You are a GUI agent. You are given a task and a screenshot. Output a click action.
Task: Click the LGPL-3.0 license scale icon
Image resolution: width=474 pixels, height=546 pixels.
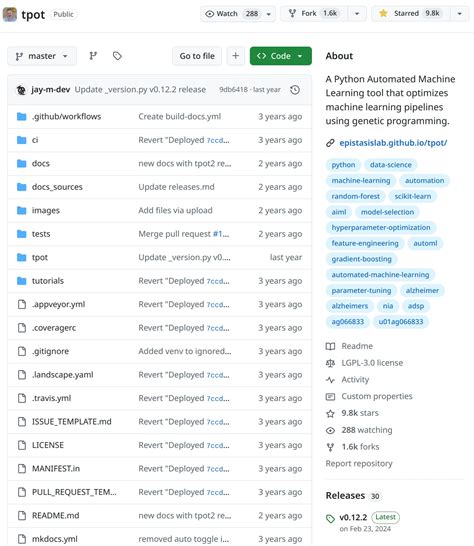click(x=330, y=363)
